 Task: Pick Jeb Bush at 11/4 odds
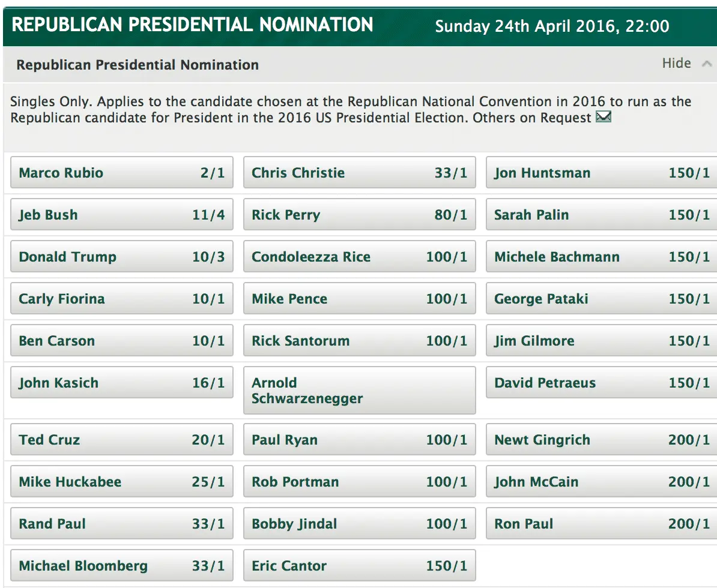[121, 215]
